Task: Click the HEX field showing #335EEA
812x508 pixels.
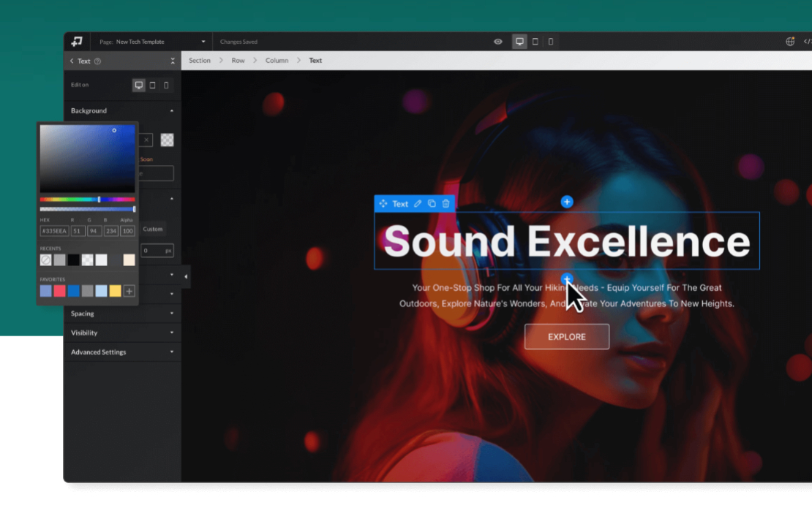Action: point(54,231)
